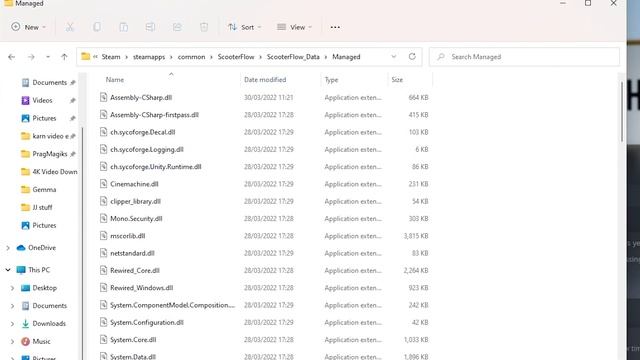Image resolution: width=640 pixels, height=360 pixels.
Task: Select the Cinemachine.dll file icon
Action: 103,184
